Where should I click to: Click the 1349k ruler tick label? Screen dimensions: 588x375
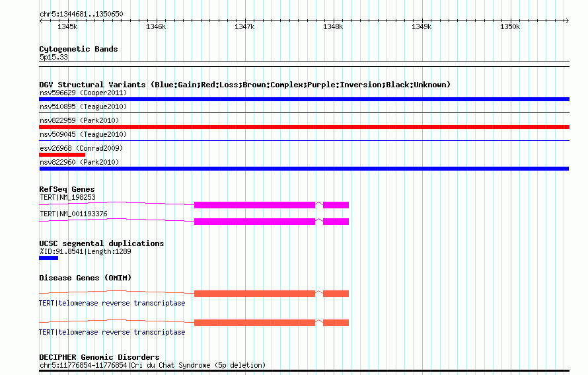[422, 26]
